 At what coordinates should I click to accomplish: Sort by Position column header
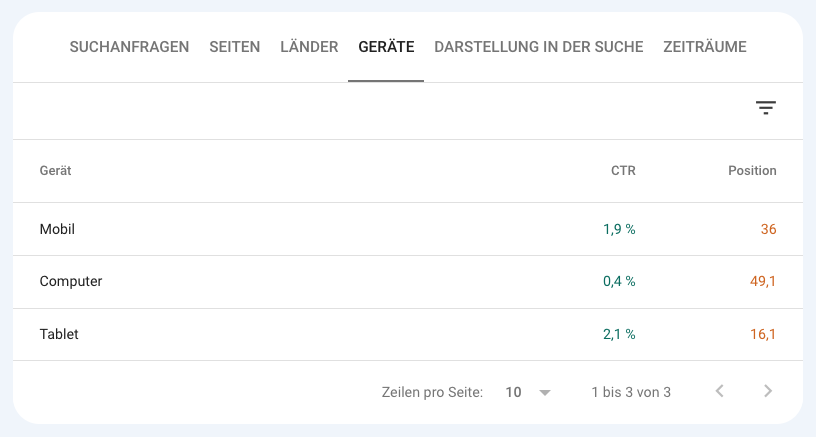tap(752, 171)
